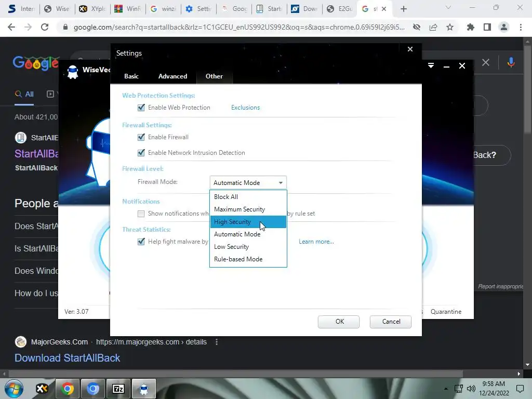
Task: Open Chrome three-dot menu
Action: pos(521,27)
